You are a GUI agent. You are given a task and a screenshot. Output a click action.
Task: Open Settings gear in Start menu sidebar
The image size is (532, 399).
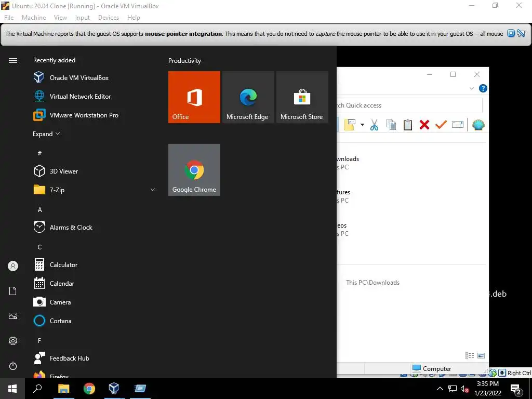pyautogui.click(x=13, y=341)
